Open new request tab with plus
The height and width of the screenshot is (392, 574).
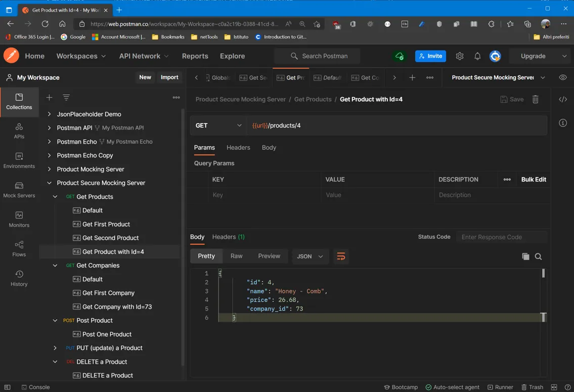point(412,77)
